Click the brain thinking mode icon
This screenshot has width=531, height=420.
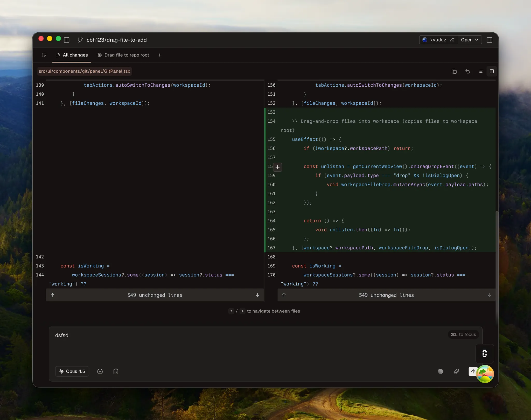(x=100, y=372)
